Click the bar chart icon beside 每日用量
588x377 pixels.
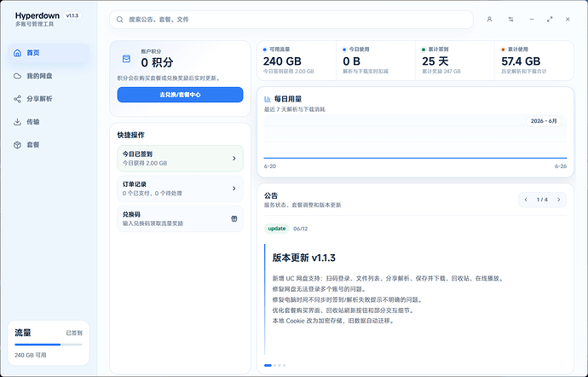coord(268,99)
